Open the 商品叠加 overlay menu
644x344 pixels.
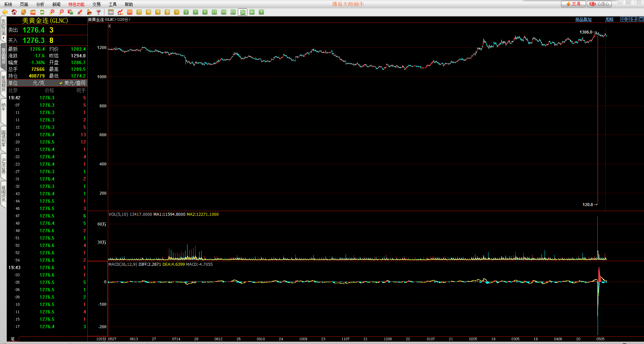(x=583, y=19)
